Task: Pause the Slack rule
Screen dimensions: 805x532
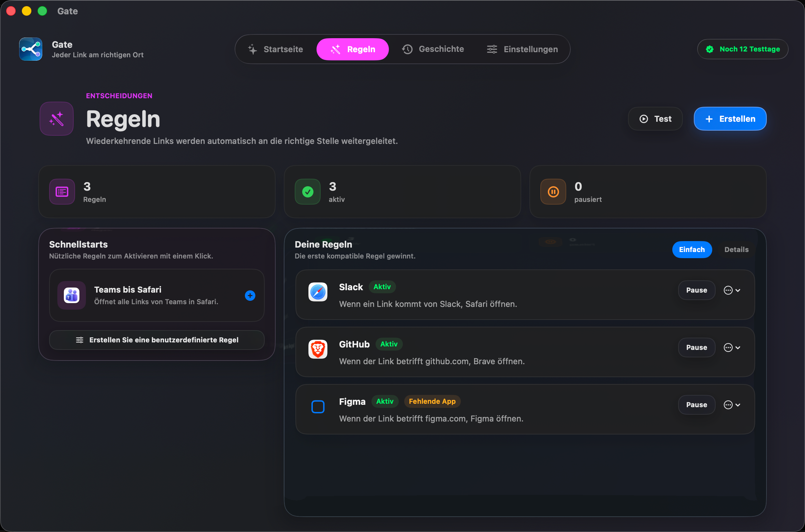Action: click(x=697, y=290)
